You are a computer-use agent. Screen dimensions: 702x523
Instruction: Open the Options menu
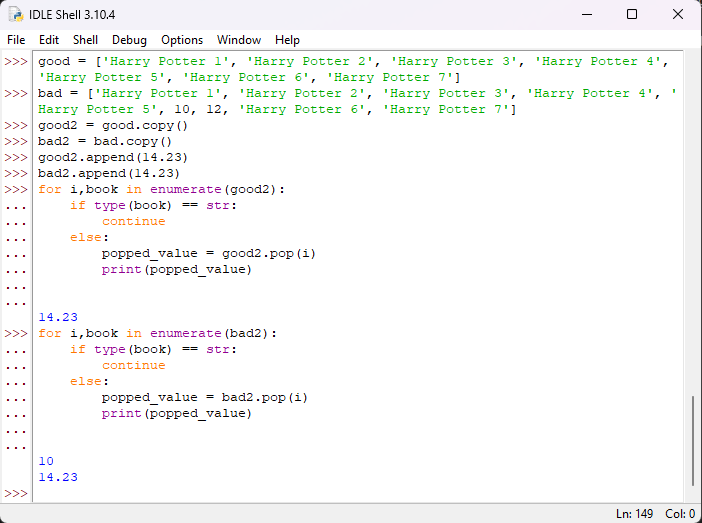click(x=182, y=40)
